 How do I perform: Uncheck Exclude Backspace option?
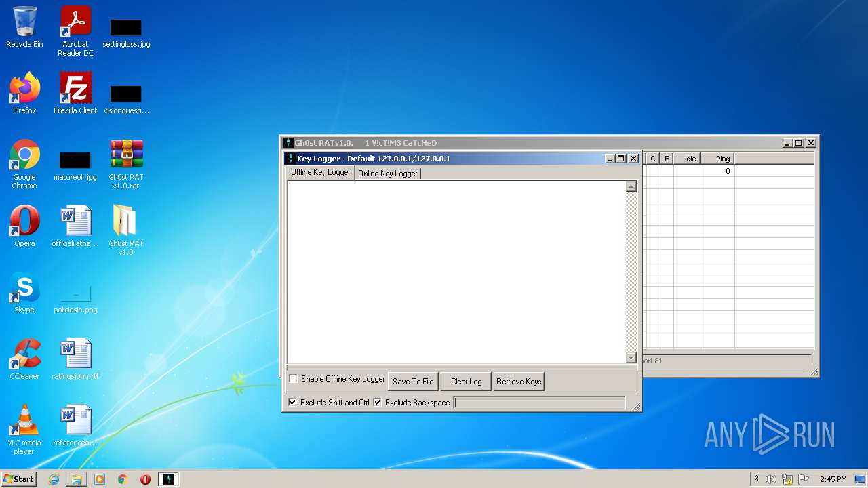377,403
